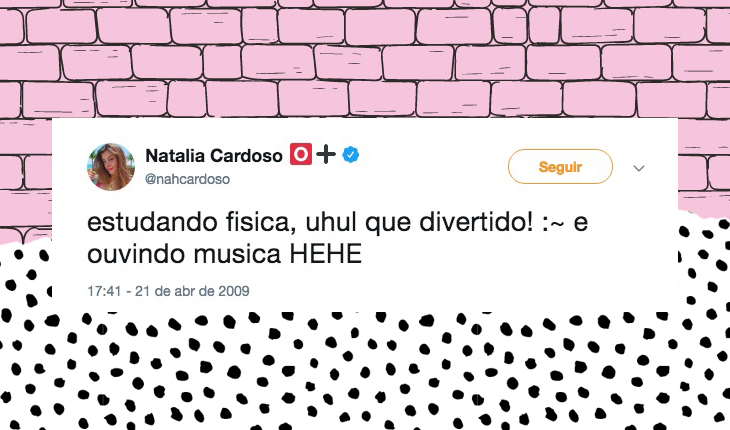This screenshot has height=430, width=730.
Task: Click the date '21 de abr de 2009'
Action: (192, 291)
